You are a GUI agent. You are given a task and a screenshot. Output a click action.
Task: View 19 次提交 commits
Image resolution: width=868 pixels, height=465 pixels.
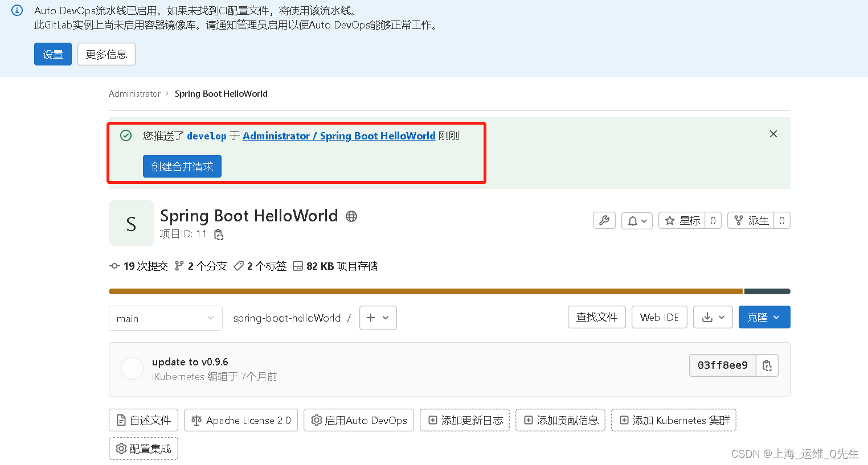138,266
